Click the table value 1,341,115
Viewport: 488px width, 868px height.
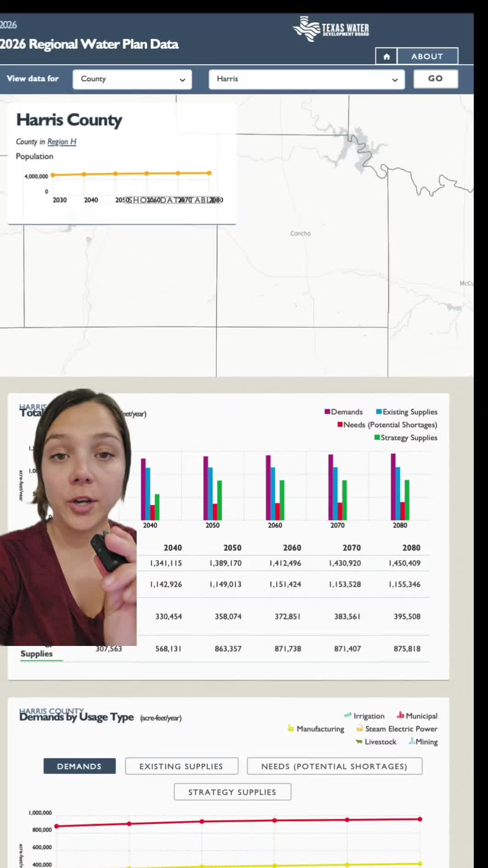[166, 563]
